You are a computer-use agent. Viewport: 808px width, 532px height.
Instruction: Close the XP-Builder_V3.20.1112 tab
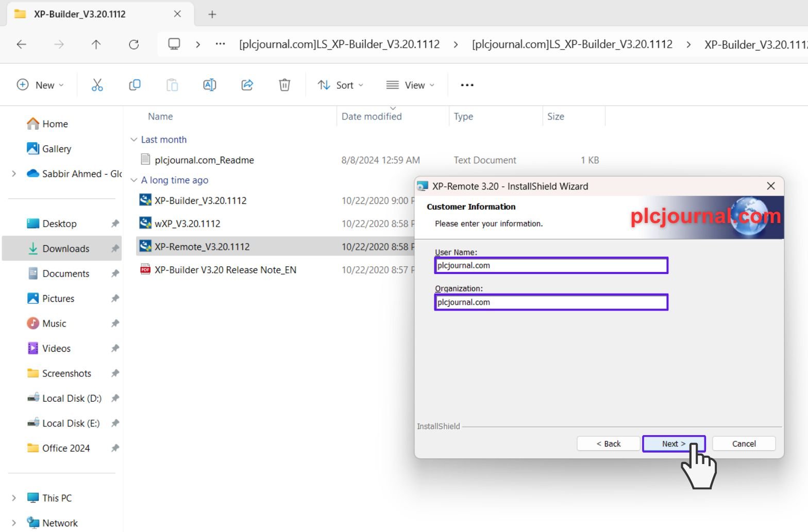point(177,14)
